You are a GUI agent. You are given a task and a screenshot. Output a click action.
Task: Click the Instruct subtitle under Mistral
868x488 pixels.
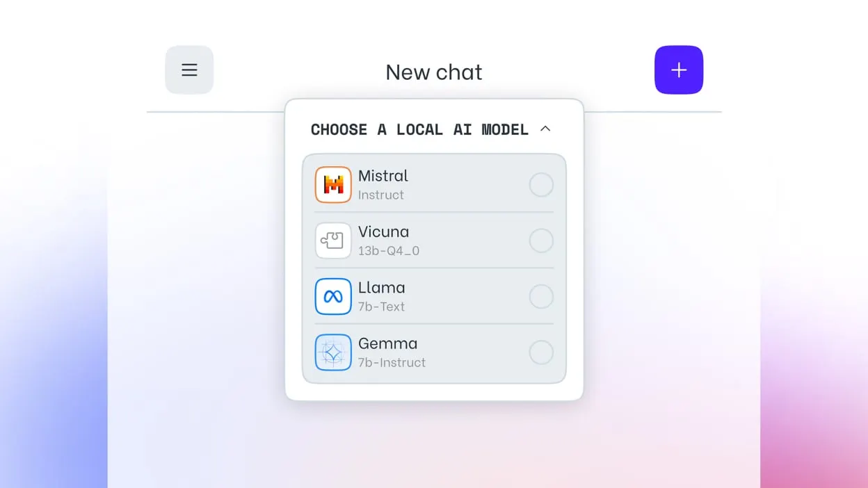(x=380, y=195)
